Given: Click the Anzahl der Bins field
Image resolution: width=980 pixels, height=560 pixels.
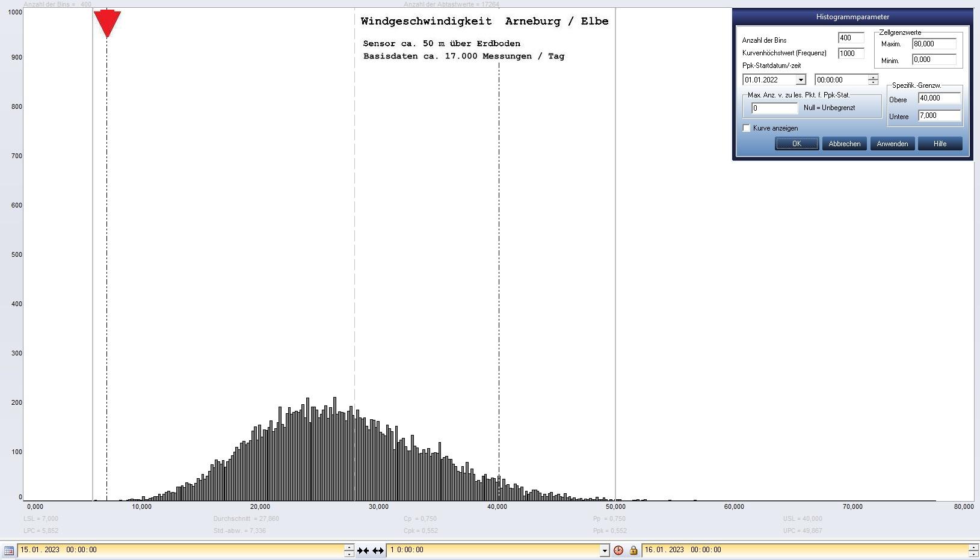Looking at the screenshot, I should [851, 38].
